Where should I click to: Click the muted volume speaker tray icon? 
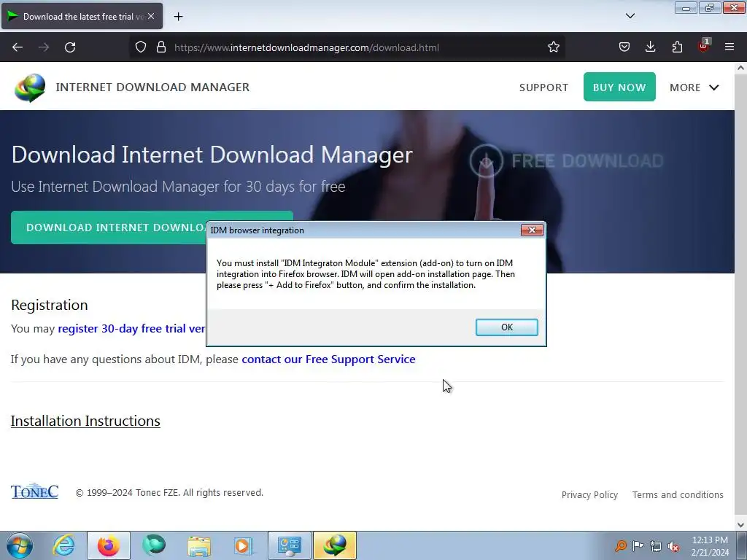[673, 546]
